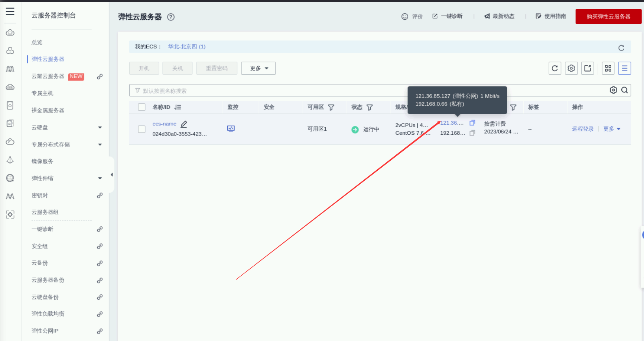Open 镜像服务 in the sidebar
Screen dimensions: 644x341
coord(42,161)
